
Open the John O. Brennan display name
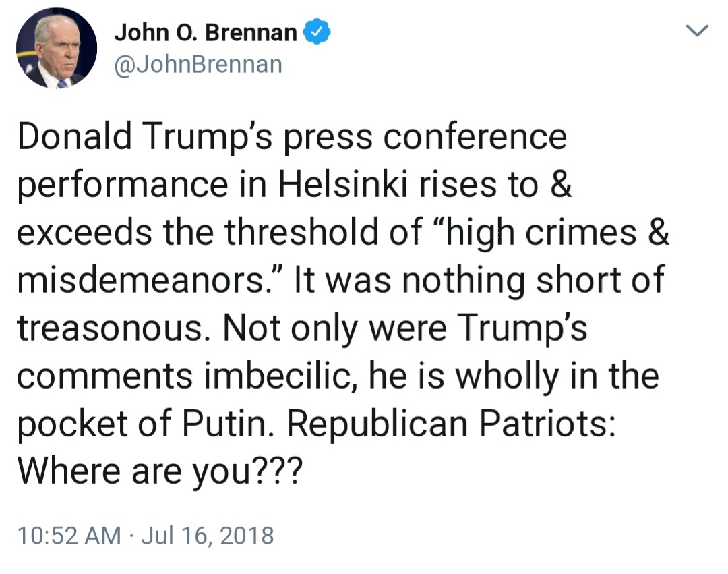pyautogui.click(x=206, y=32)
